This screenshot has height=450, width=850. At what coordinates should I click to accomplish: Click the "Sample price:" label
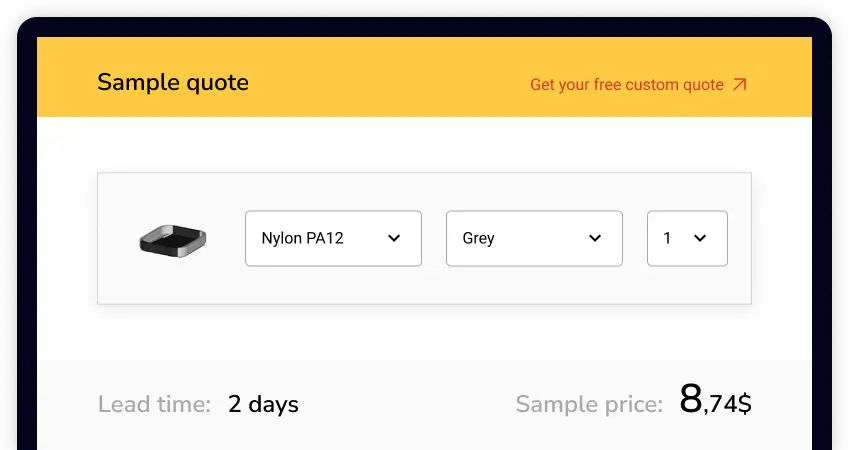pyautogui.click(x=589, y=405)
